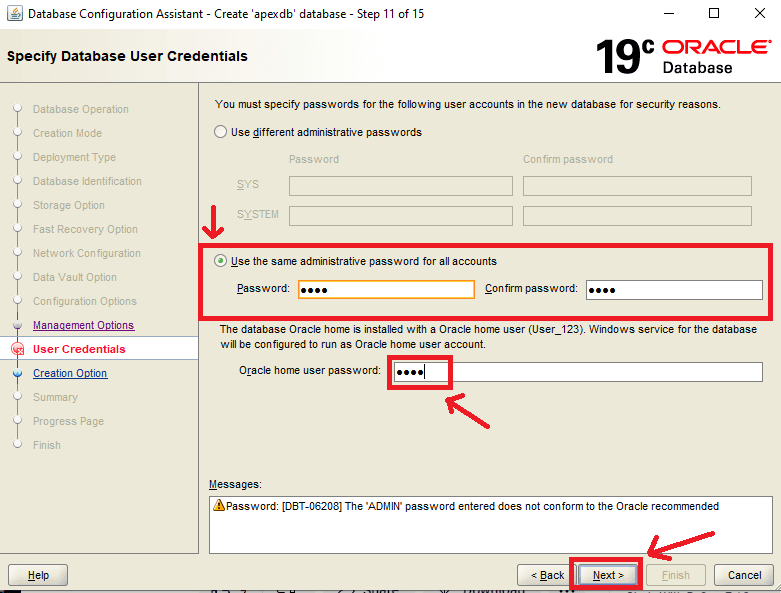The height and width of the screenshot is (593, 781).
Task: Select User Credentials in the step list
Action: click(x=79, y=350)
